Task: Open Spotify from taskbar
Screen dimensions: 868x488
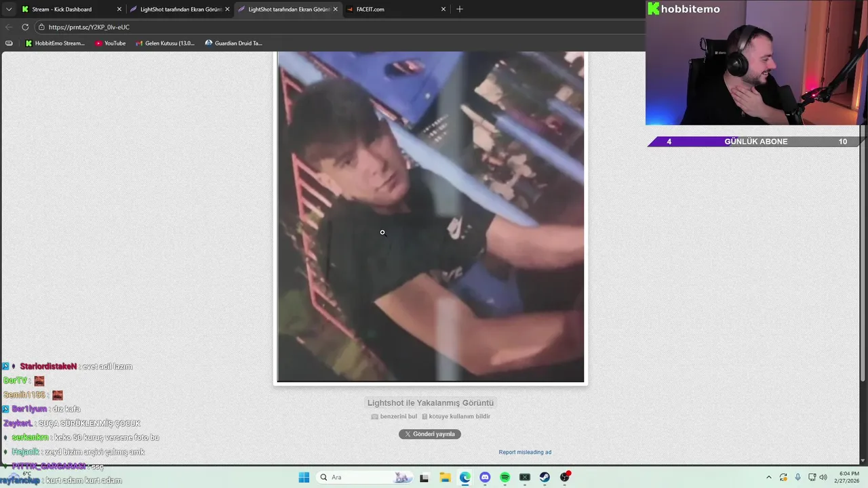Action: pyautogui.click(x=505, y=477)
